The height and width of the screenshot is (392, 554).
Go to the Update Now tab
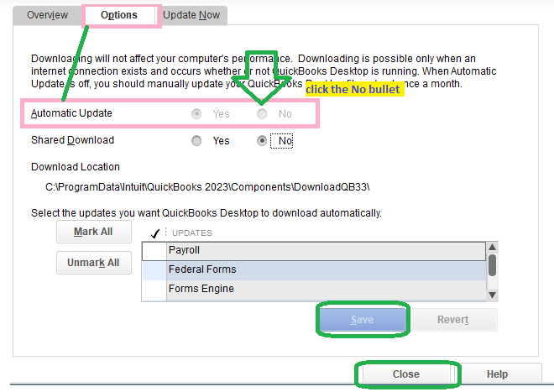191,15
